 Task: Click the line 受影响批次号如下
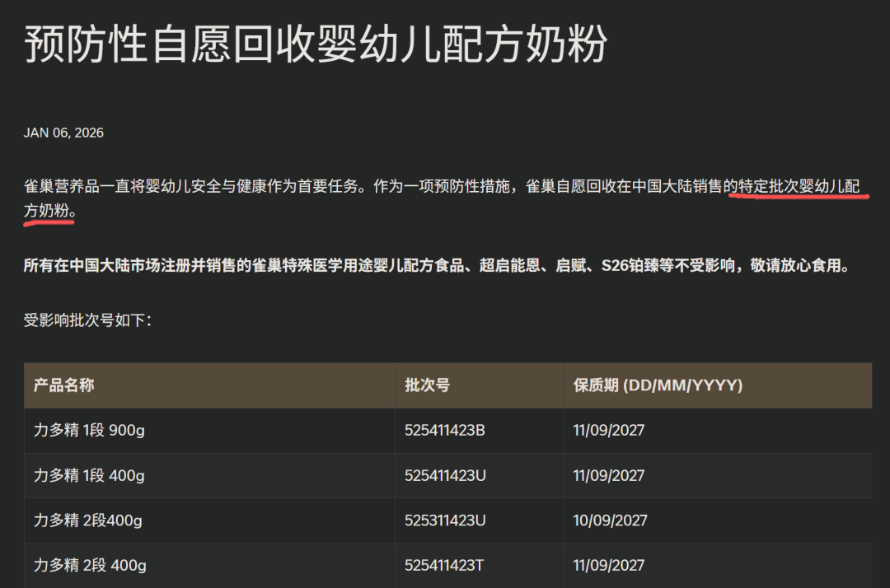click(x=87, y=320)
